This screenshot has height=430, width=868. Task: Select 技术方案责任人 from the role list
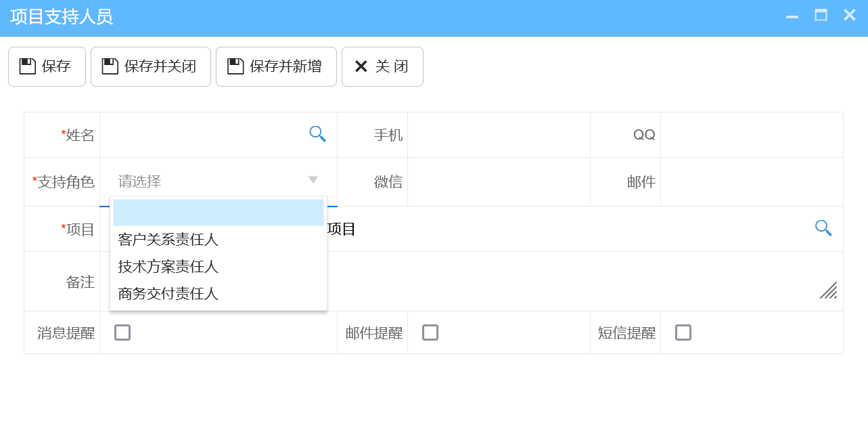pyautogui.click(x=167, y=267)
